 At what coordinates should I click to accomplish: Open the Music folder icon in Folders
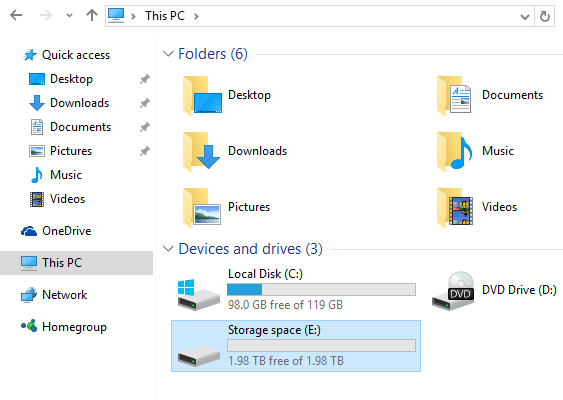pyautogui.click(x=455, y=151)
